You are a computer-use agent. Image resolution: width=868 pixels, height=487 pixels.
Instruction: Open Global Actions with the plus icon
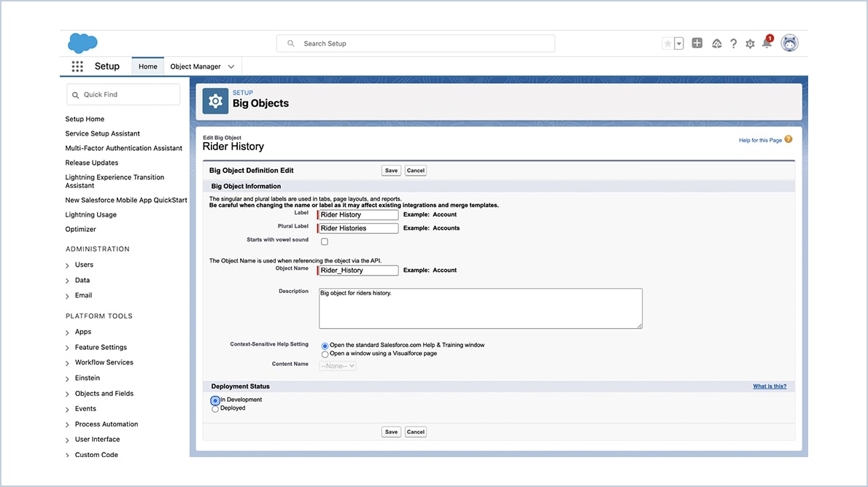(697, 43)
